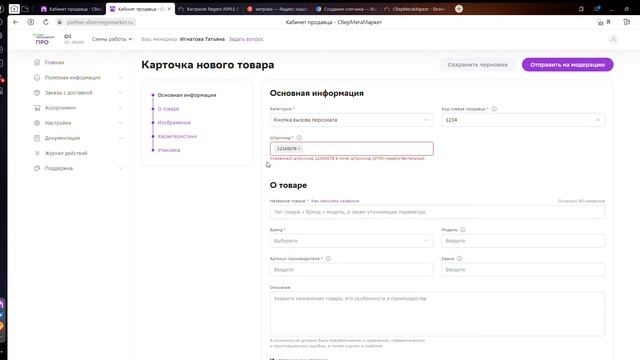Expand the Ассортимент sidebar chevron
The width and height of the screenshot is (640, 360).
pyautogui.click(x=120, y=108)
